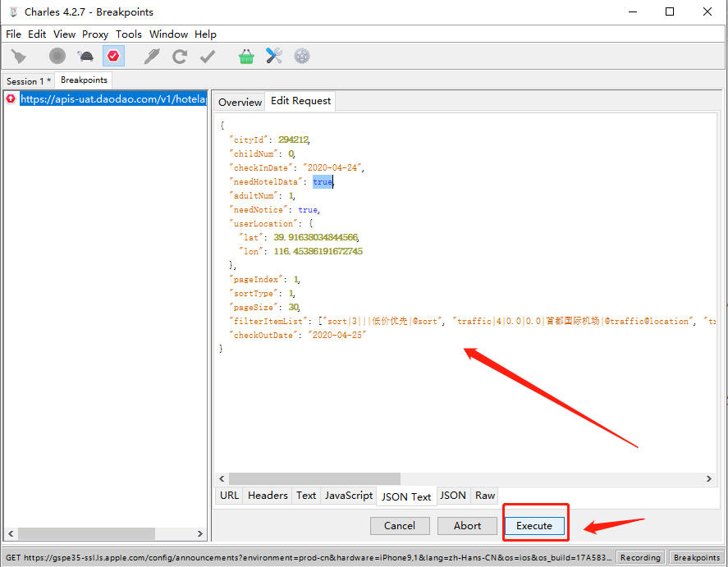Image resolution: width=728 pixels, height=567 pixels.
Task: Switch to the Overview tab
Action: 240,102
